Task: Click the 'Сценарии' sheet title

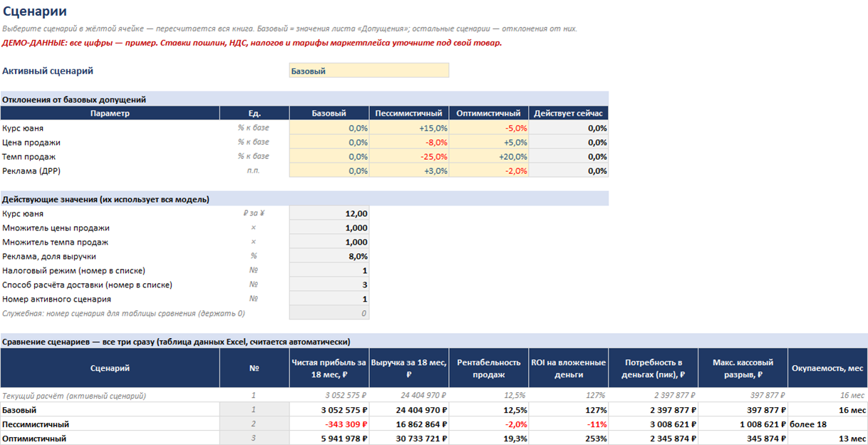Action: pyautogui.click(x=35, y=11)
